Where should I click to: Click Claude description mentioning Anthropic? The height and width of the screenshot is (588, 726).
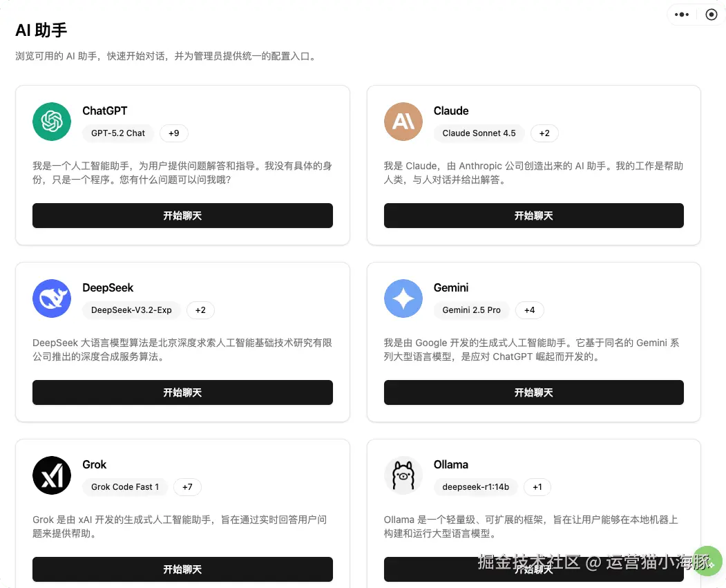tap(533, 173)
